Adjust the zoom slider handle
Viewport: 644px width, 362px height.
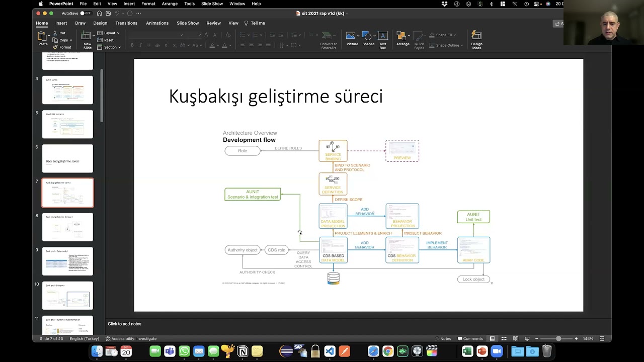pyautogui.click(x=558, y=338)
